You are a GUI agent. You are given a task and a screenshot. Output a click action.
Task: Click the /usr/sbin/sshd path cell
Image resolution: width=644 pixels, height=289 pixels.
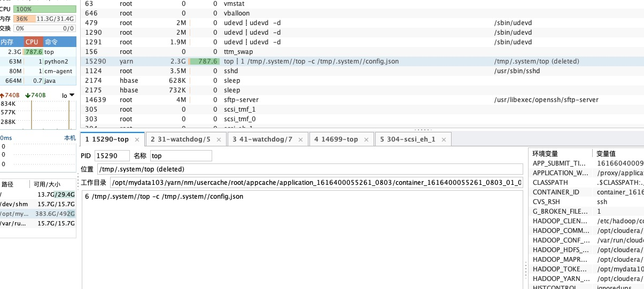click(517, 71)
